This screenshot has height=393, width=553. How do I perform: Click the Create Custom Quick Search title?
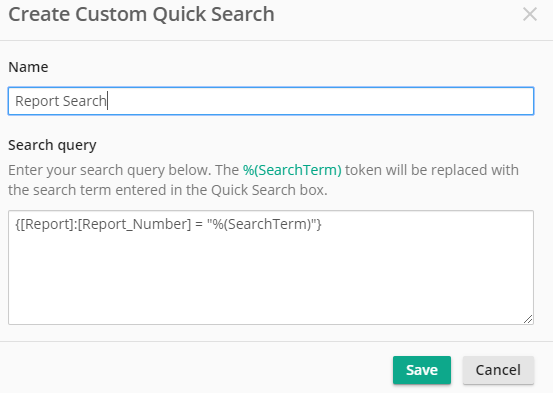point(141,14)
